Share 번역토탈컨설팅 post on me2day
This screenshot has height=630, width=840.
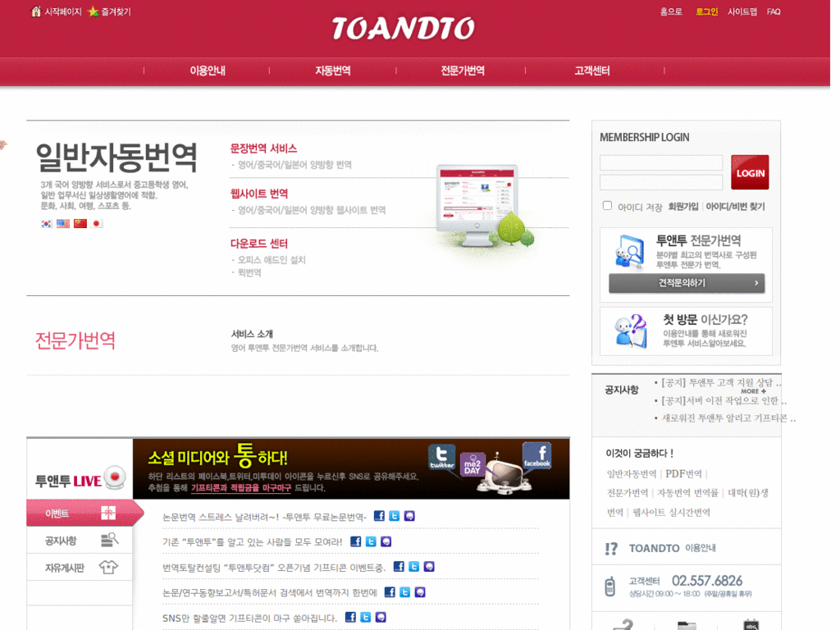(x=429, y=566)
